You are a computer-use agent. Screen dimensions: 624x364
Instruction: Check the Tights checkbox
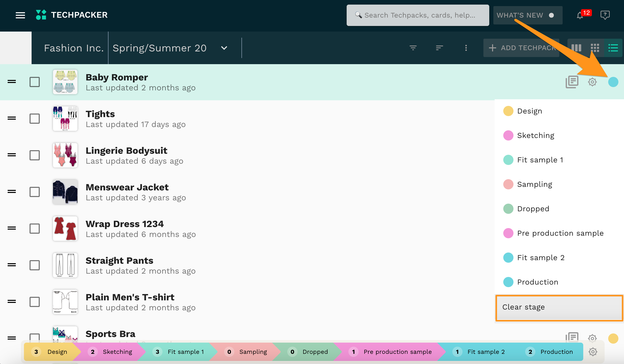[35, 119]
